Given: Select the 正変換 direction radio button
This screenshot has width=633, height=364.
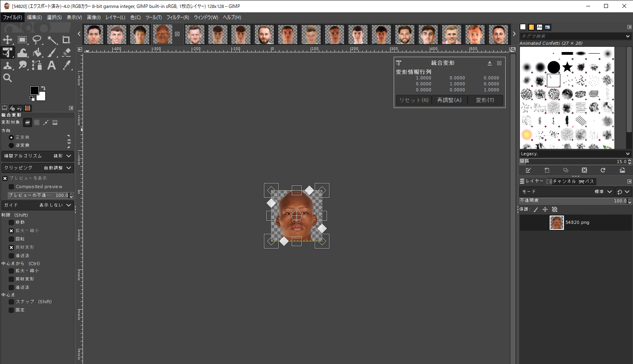Looking at the screenshot, I should coord(11,137).
